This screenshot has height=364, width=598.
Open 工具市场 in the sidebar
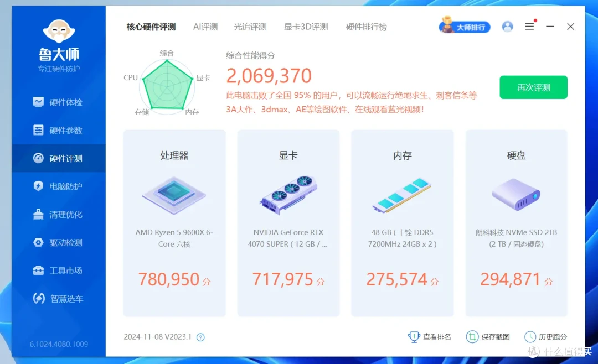click(59, 271)
